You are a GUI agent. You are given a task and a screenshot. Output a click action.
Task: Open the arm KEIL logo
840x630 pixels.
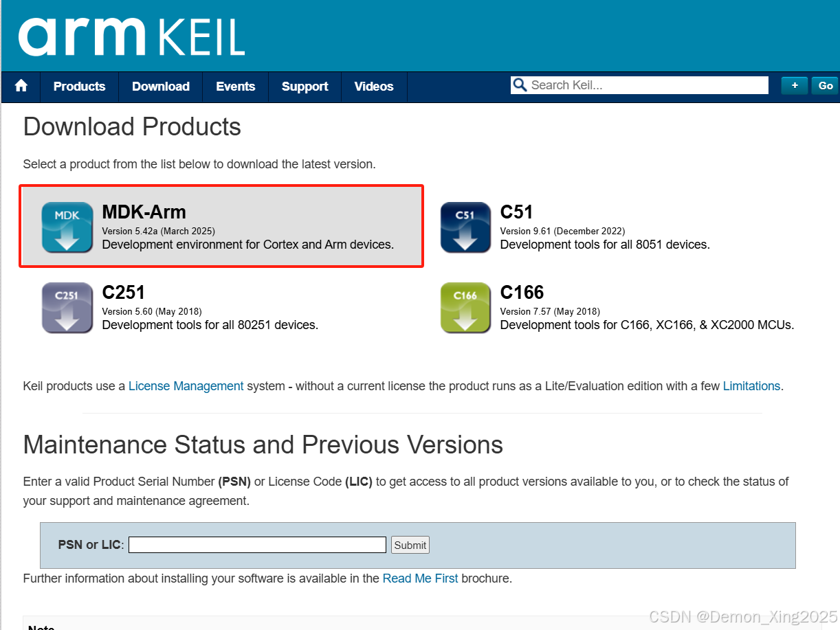[x=131, y=35]
